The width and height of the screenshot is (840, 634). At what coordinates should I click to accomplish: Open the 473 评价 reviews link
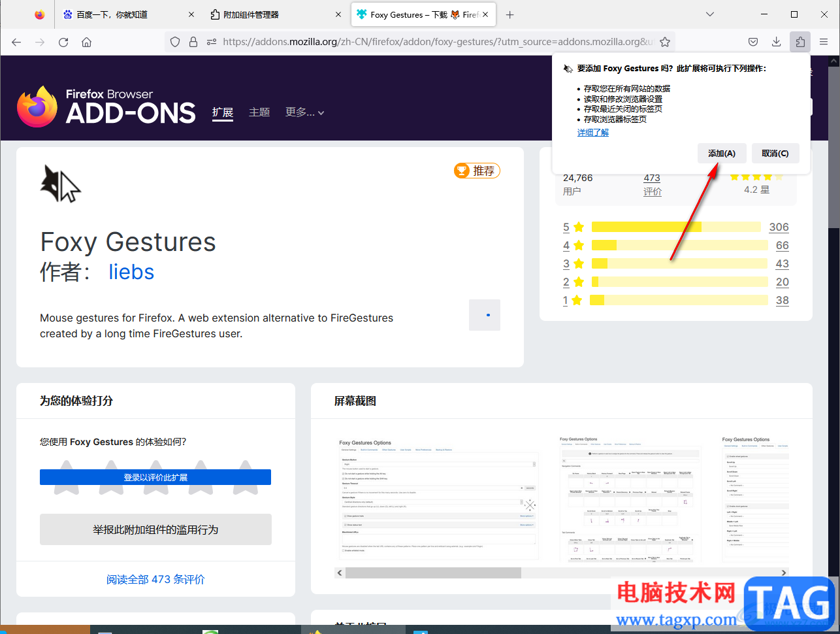652,184
